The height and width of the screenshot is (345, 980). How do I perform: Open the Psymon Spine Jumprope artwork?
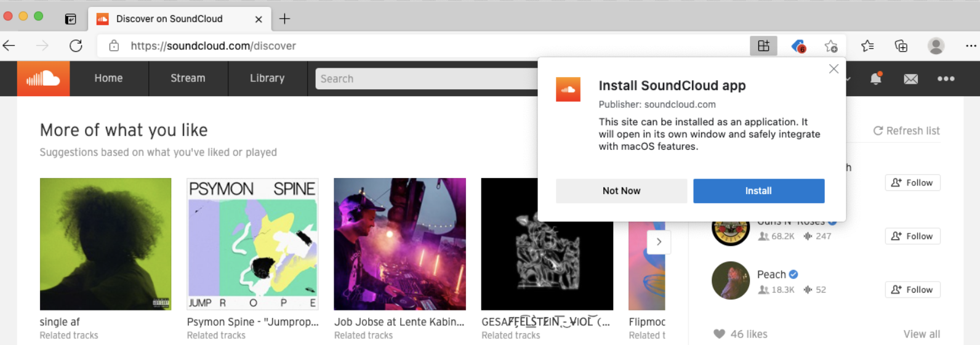coord(252,244)
